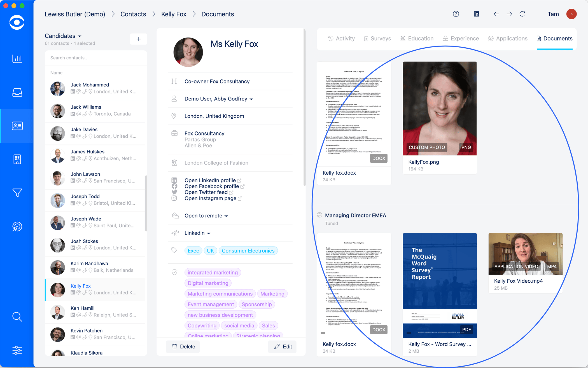Open settings sliders sidebar icon
The width and height of the screenshot is (588, 368).
[x=17, y=350]
